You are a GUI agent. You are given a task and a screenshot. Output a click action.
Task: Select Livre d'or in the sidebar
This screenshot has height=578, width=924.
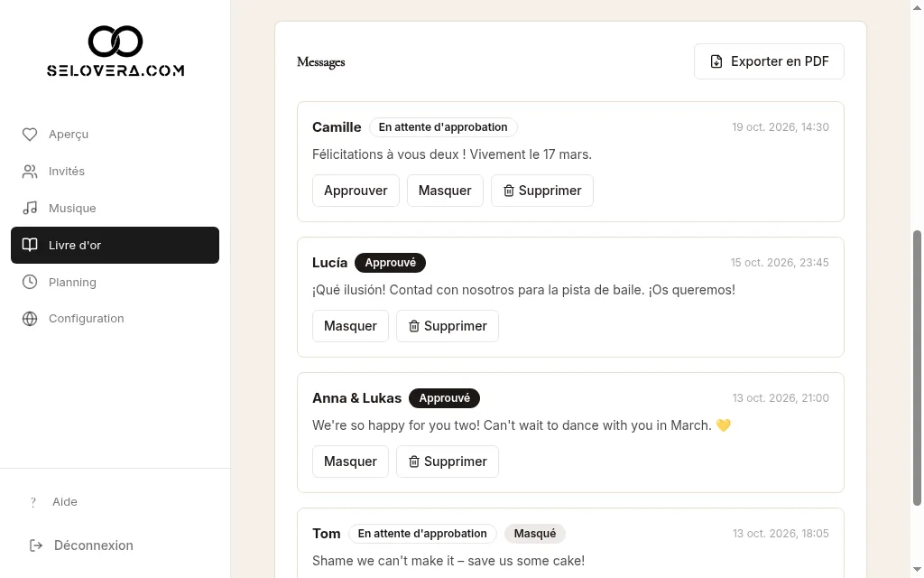(115, 245)
